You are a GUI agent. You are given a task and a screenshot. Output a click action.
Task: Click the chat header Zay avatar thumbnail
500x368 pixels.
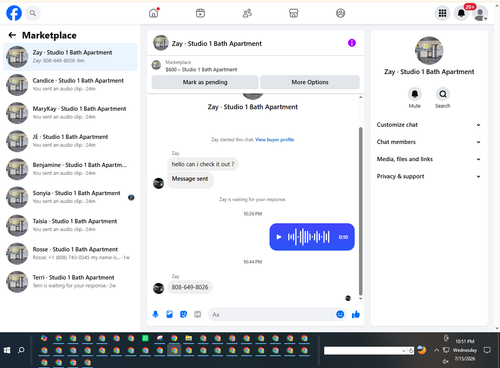(x=161, y=43)
